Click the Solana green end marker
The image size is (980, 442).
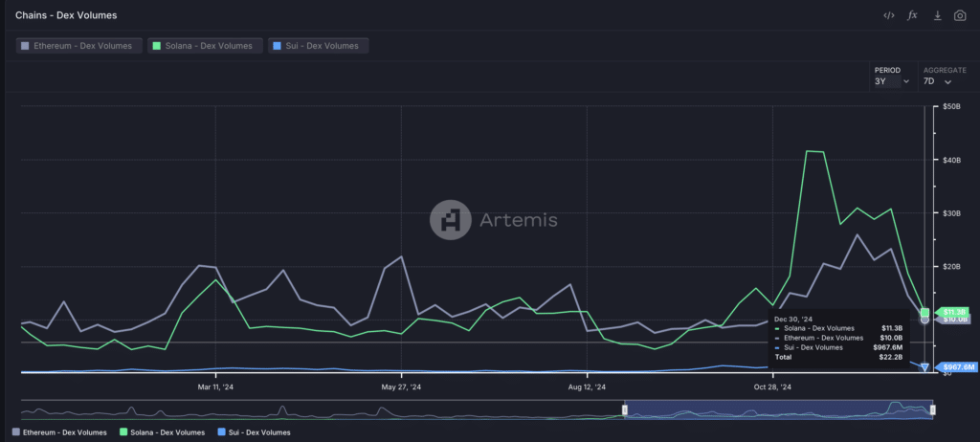click(925, 312)
